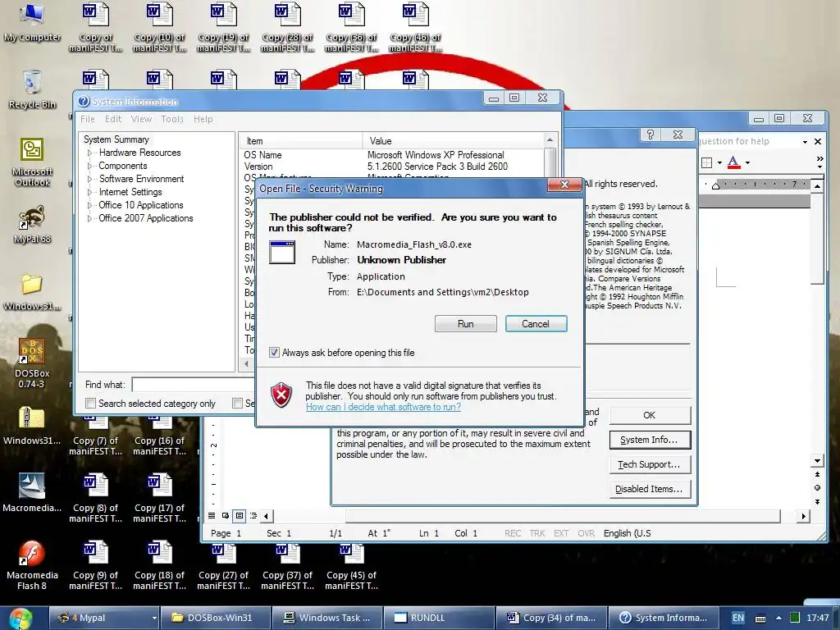Select Word's Normal view icon
This screenshot has width=840, height=630.
pos(212,516)
